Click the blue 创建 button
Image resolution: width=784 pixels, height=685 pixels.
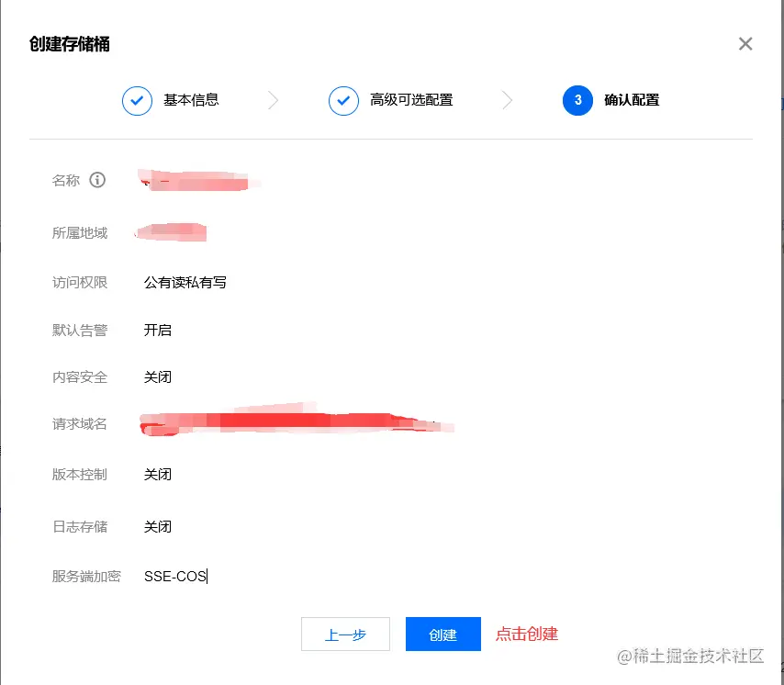click(x=443, y=634)
